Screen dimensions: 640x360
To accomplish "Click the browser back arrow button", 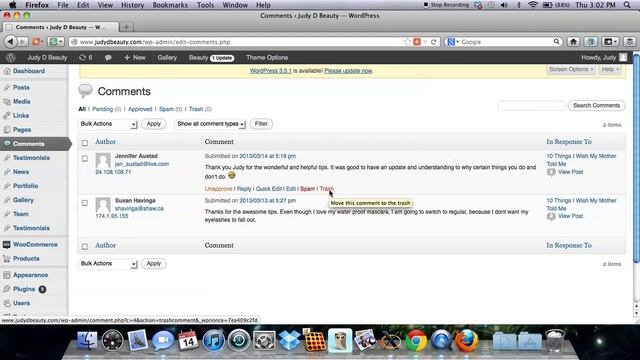I will point(10,42).
